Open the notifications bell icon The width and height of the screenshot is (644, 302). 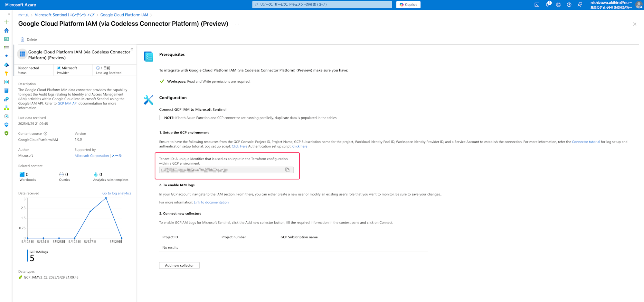coord(548,5)
